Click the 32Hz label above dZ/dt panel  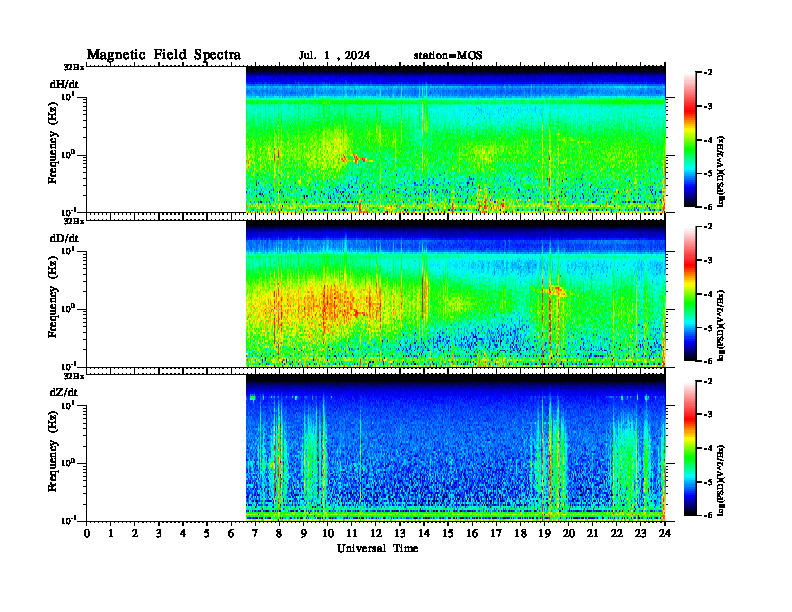74,376
